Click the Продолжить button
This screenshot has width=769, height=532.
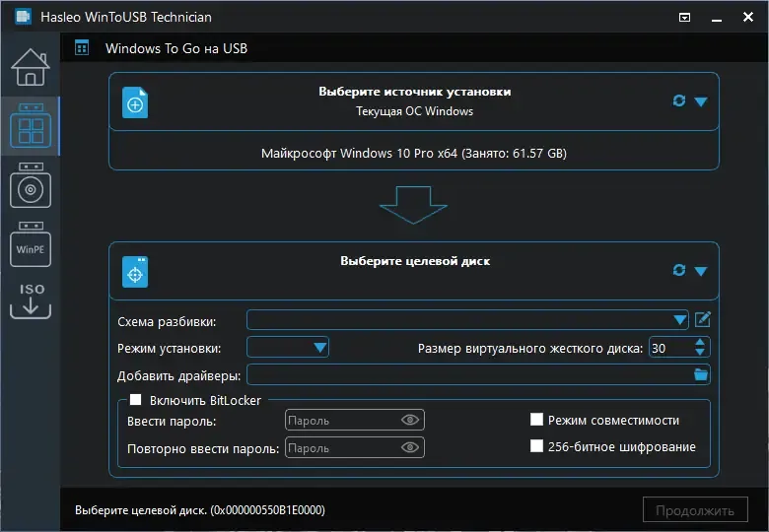pos(695,510)
